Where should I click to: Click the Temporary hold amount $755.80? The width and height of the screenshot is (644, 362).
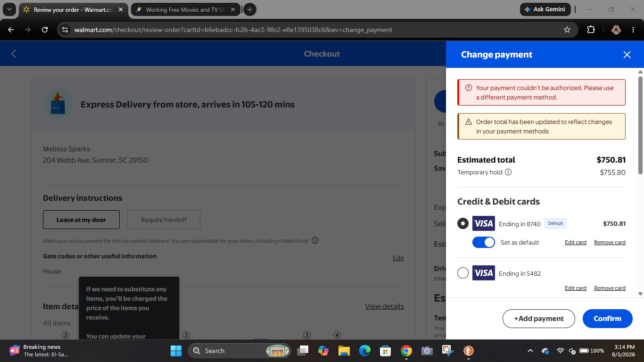point(613,173)
